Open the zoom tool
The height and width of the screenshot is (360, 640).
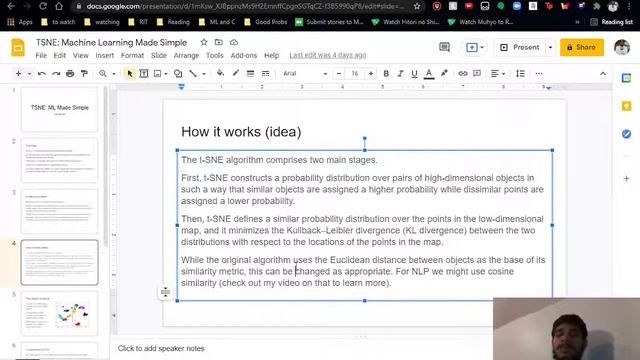click(x=103, y=73)
